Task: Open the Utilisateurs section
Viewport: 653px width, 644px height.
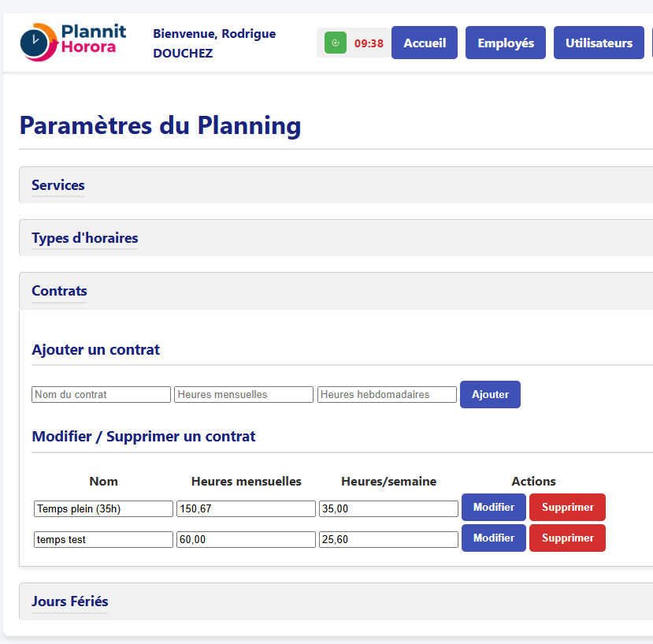Action: click(599, 43)
